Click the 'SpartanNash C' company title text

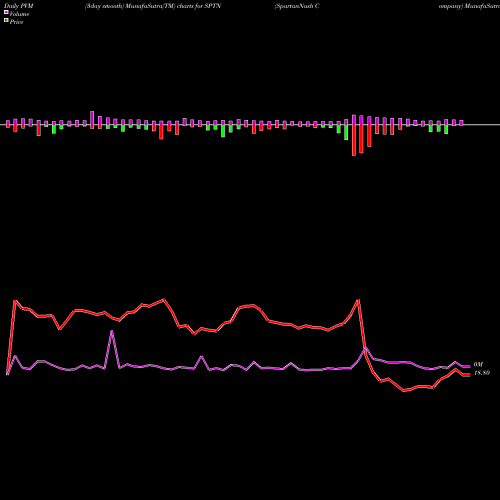tap(297, 6)
